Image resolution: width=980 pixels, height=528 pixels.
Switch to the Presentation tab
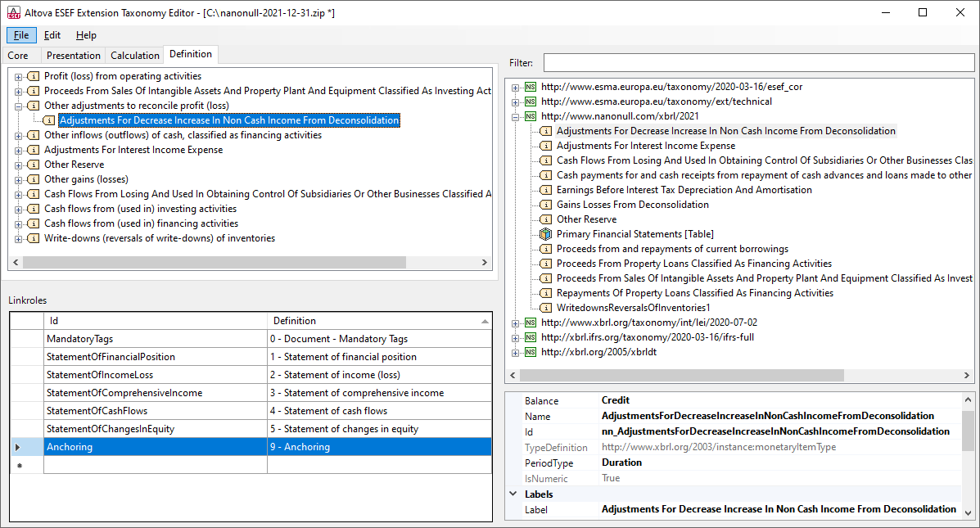point(73,56)
